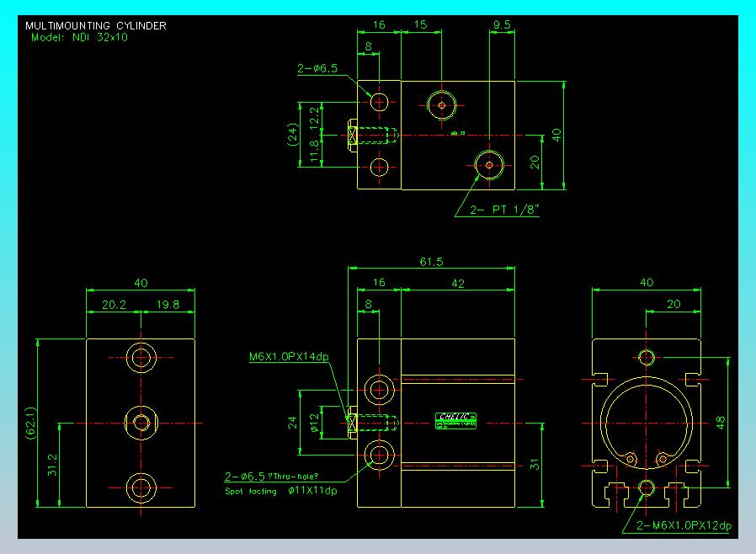This screenshot has width=756, height=554.
Task: Click the 2-ø6.5 hole annotation at top
Action: tap(317, 68)
